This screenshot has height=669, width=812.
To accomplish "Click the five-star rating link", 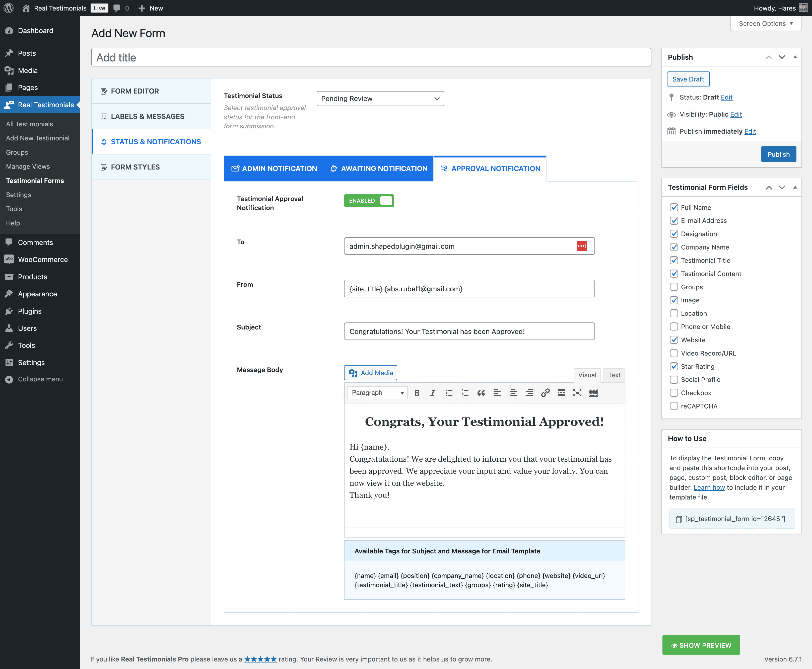I will click(260, 659).
